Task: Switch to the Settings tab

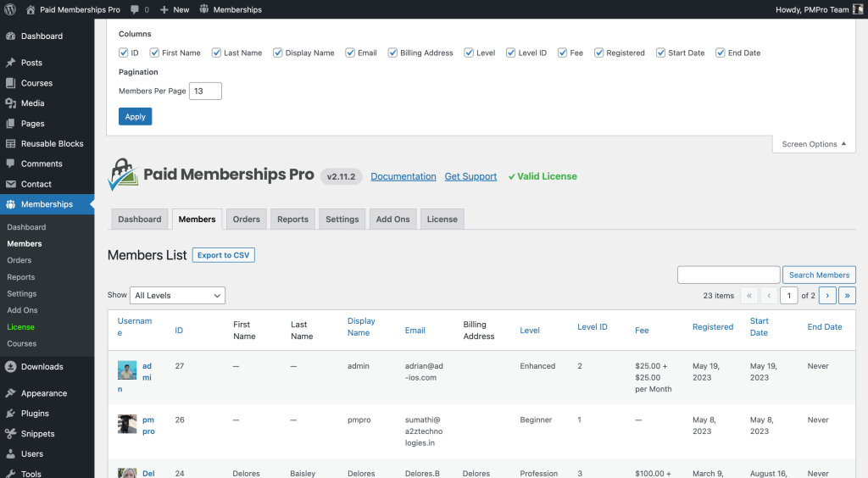Action: pyautogui.click(x=342, y=219)
